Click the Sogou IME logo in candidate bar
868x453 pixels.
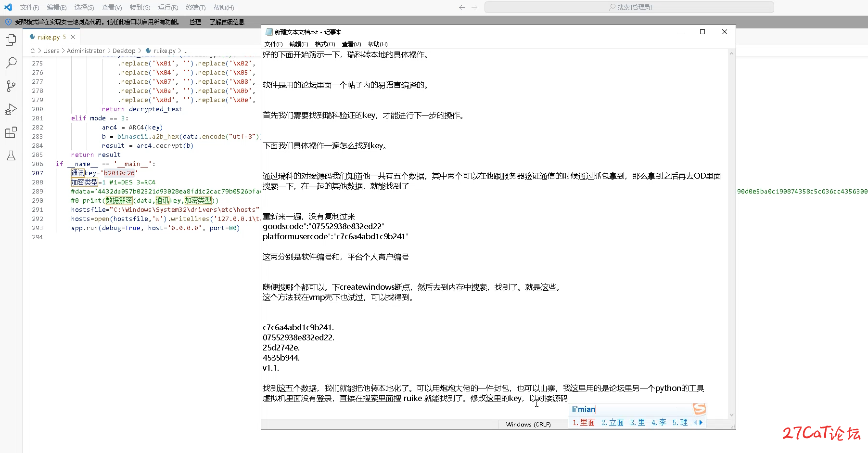[x=699, y=409]
